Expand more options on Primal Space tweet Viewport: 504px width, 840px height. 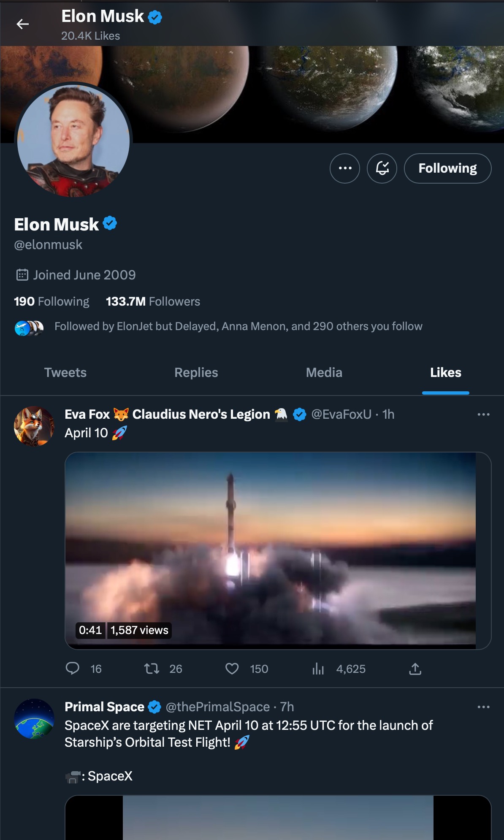pyautogui.click(x=483, y=707)
